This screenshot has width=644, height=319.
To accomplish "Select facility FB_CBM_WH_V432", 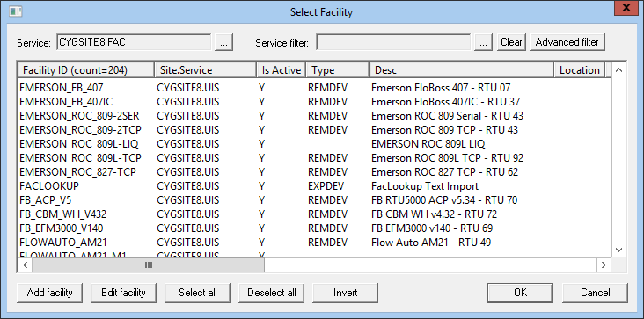I will click(63, 214).
